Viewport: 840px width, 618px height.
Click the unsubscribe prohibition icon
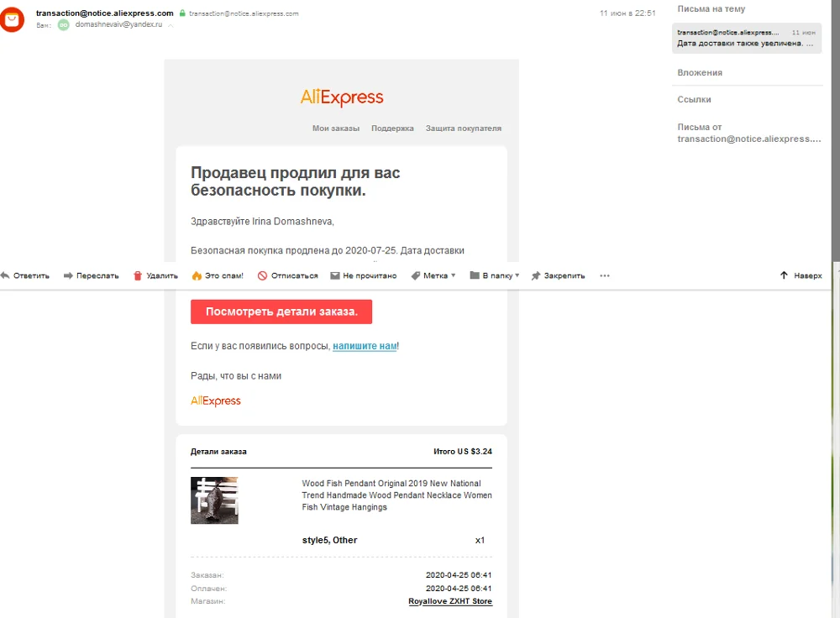[262, 275]
